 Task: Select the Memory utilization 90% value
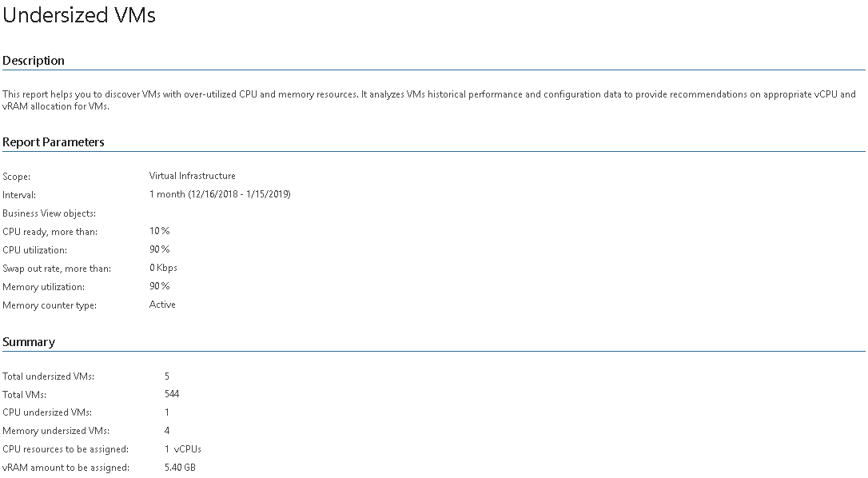(x=159, y=286)
